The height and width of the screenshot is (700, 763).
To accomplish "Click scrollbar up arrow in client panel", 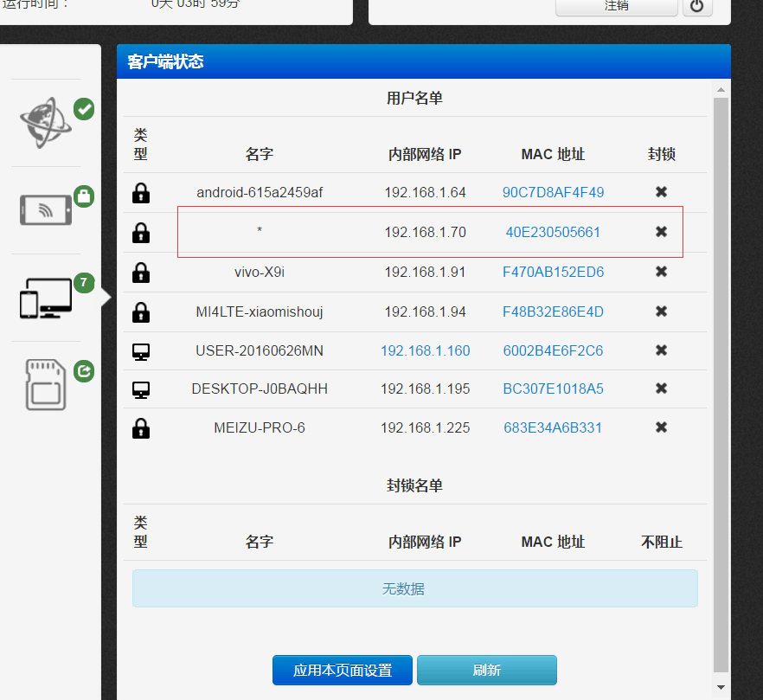I will coord(721,90).
